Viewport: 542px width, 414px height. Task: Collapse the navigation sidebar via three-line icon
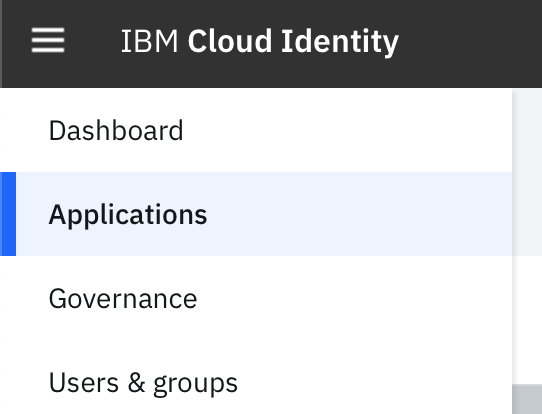pos(48,40)
